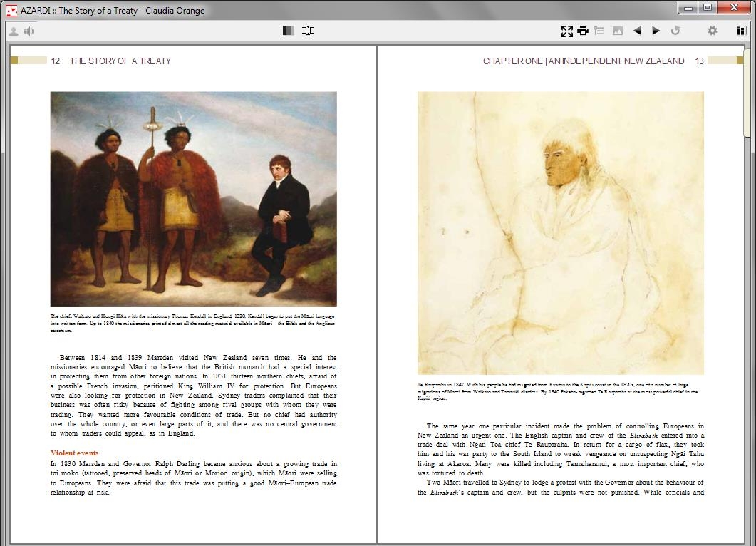This screenshot has height=546, width=756.
Task: Go to the next page
Action: coord(656,31)
